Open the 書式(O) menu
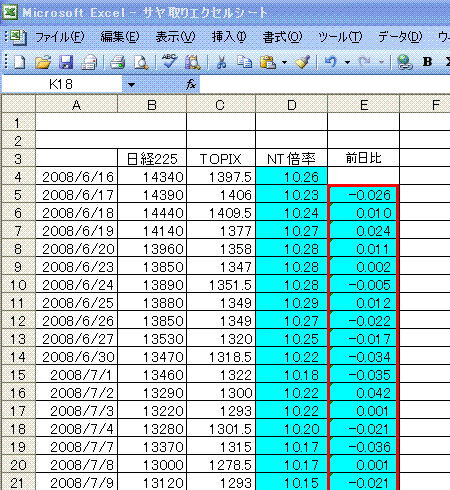The width and height of the screenshot is (450, 490). click(282, 37)
